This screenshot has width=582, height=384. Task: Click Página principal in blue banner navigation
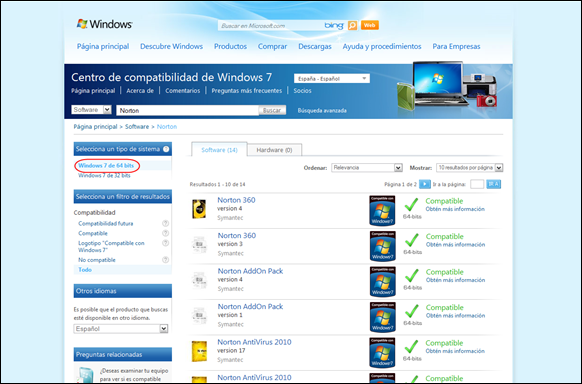pyautogui.click(x=93, y=91)
